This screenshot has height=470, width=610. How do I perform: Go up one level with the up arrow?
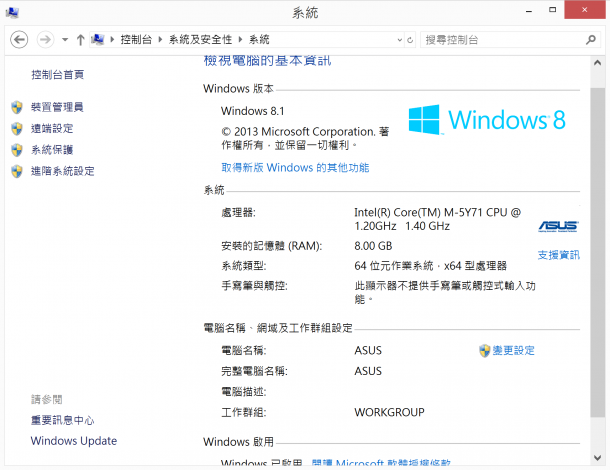(81, 40)
